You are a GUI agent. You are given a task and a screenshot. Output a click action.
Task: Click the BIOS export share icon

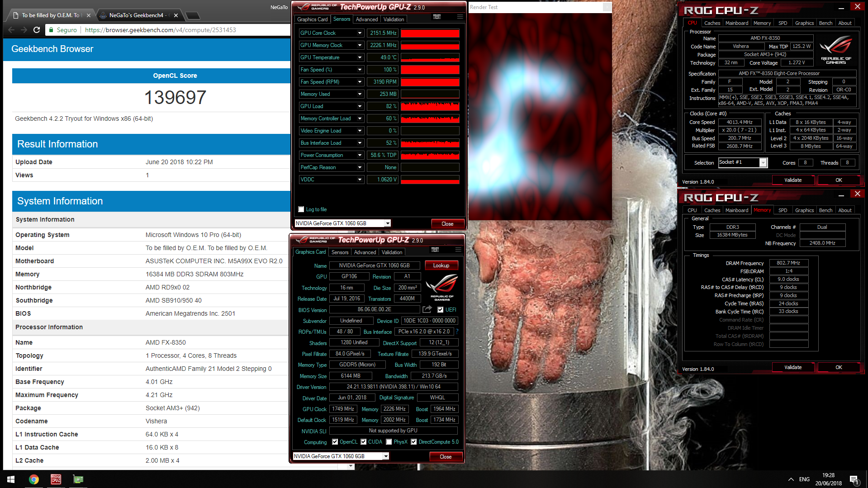pos(427,309)
